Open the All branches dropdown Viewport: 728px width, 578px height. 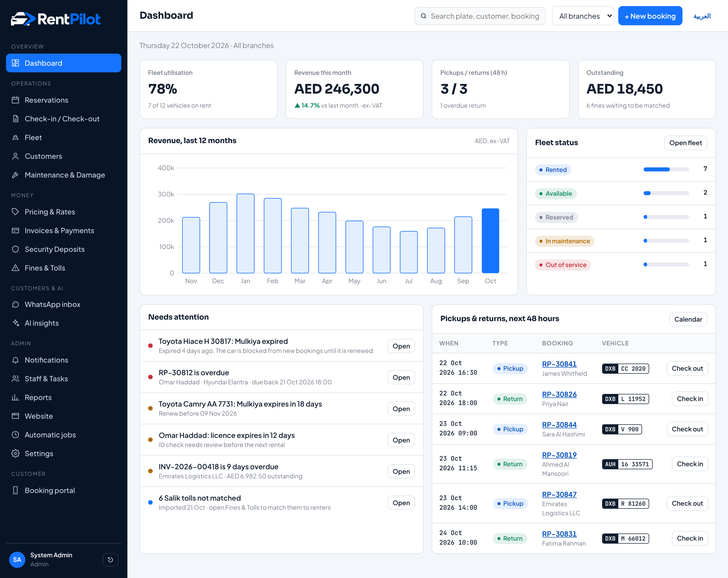(x=583, y=16)
